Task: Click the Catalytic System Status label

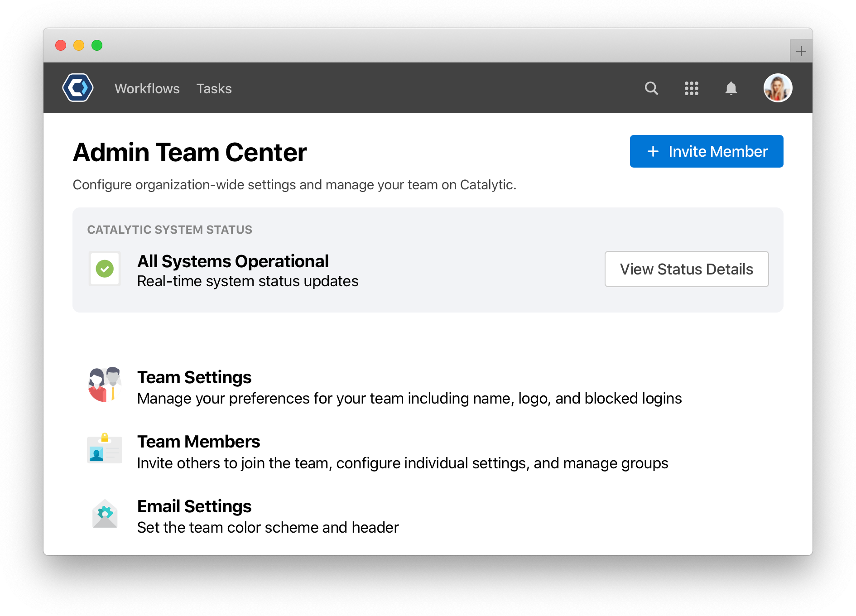Action: (170, 230)
